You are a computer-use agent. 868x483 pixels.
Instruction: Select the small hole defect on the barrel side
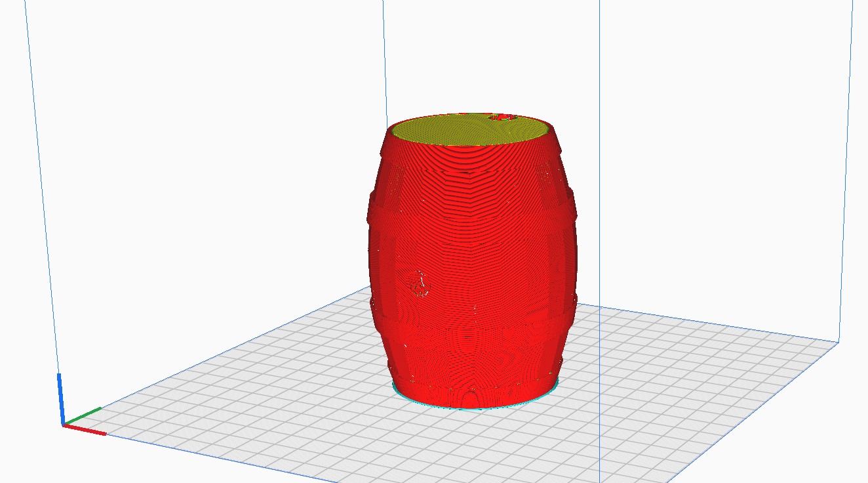420,282
